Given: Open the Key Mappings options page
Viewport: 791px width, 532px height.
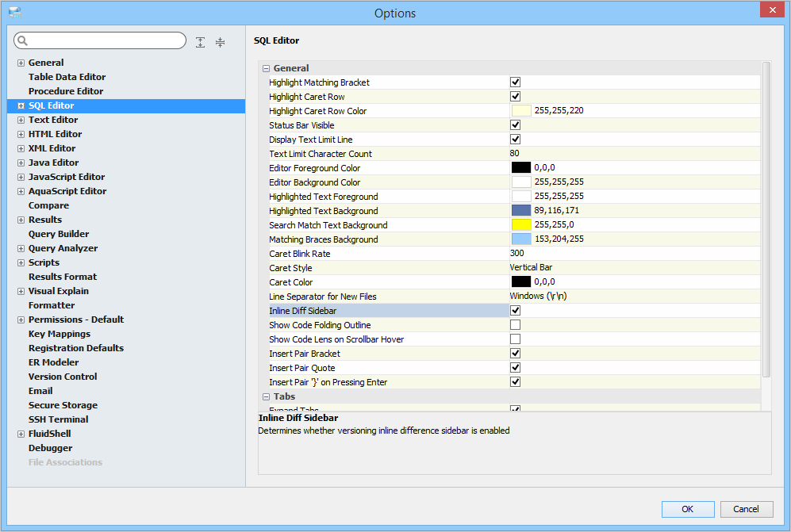Looking at the screenshot, I should click(x=59, y=334).
